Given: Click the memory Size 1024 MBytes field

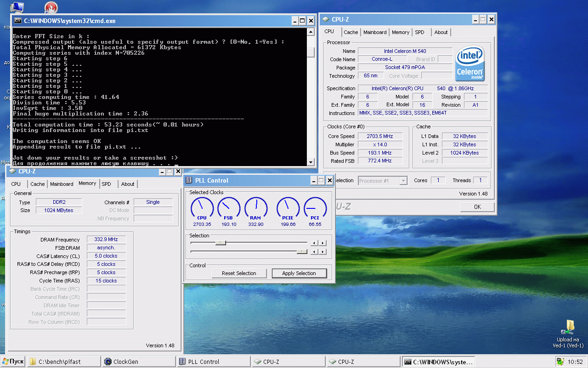Looking at the screenshot, I should pyautogui.click(x=58, y=210).
